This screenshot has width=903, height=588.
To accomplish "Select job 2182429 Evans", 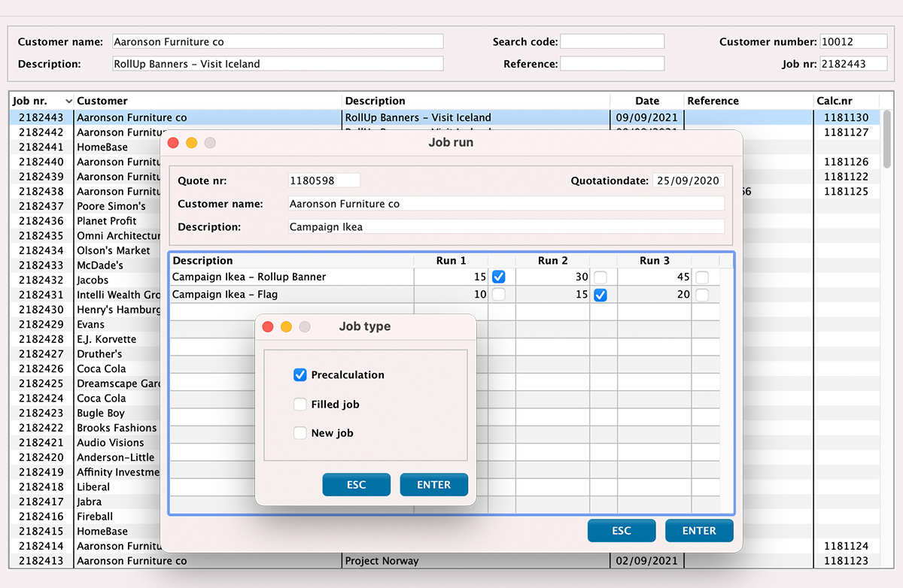I will pyautogui.click(x=85, y=324).
